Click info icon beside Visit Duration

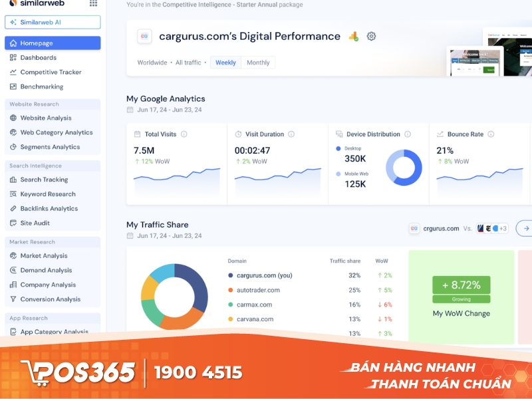coord(291,134)
